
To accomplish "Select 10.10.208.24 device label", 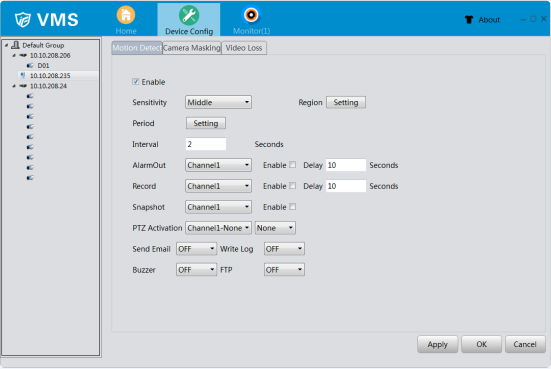I will point(48,86).
